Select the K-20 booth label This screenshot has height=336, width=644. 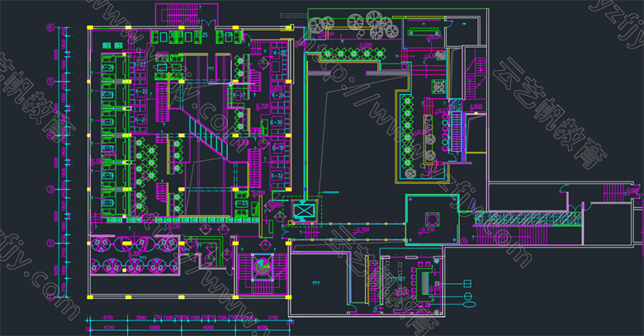click(107, 68)
